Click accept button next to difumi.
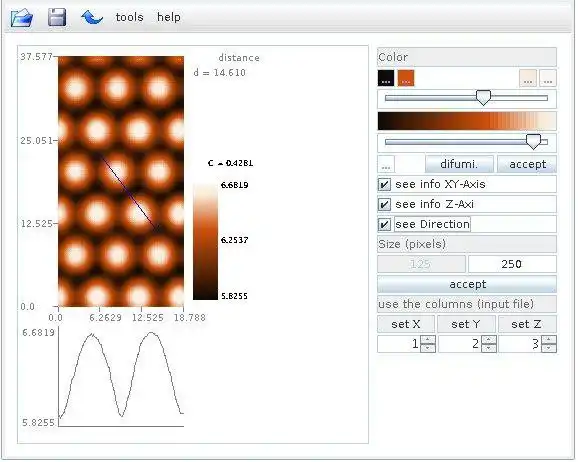The width and height of the screenshot is (578, 462). coord(527,164)
